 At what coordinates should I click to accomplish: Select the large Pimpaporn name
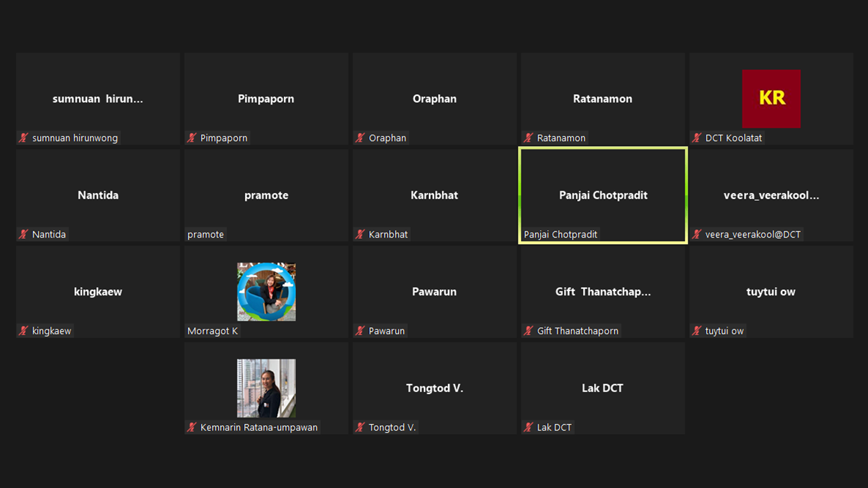[266, 99]
